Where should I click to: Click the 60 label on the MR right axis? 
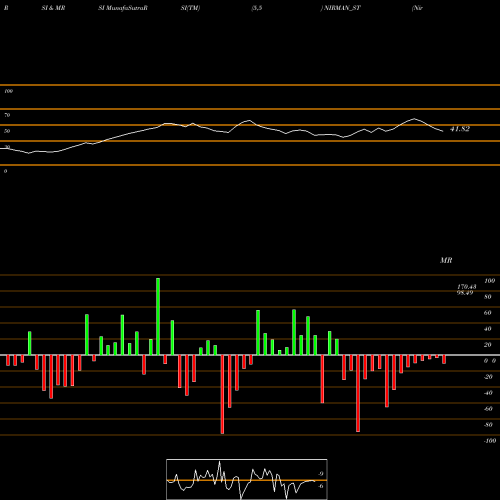pos(488,313)
